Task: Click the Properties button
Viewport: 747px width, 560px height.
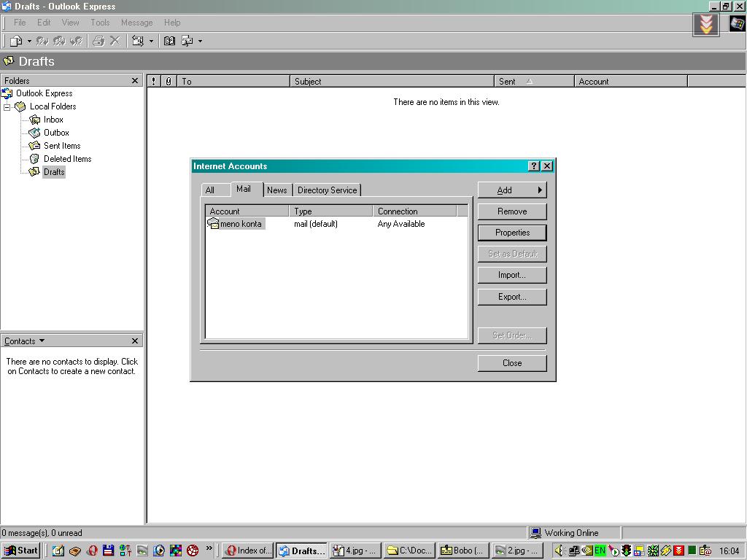Action: tap(512, 233)
